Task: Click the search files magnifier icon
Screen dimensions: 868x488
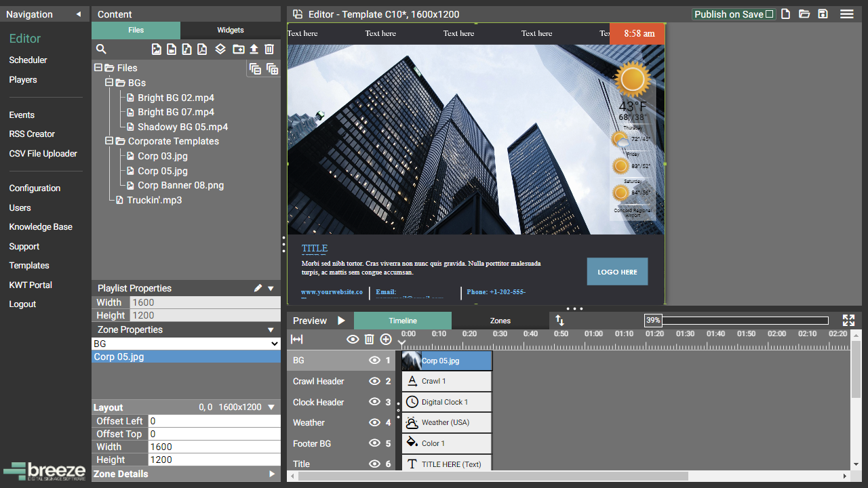Action: [101, 49]
